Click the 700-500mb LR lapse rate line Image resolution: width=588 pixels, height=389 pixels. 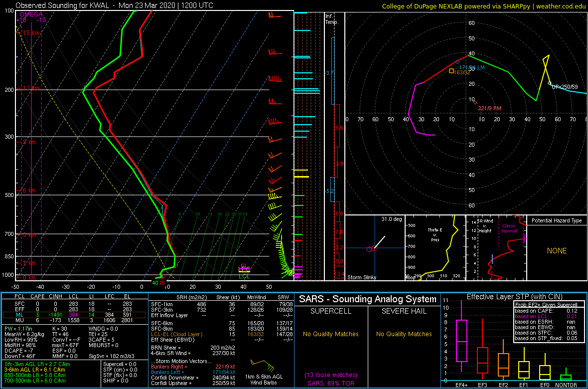click(35, 381)
